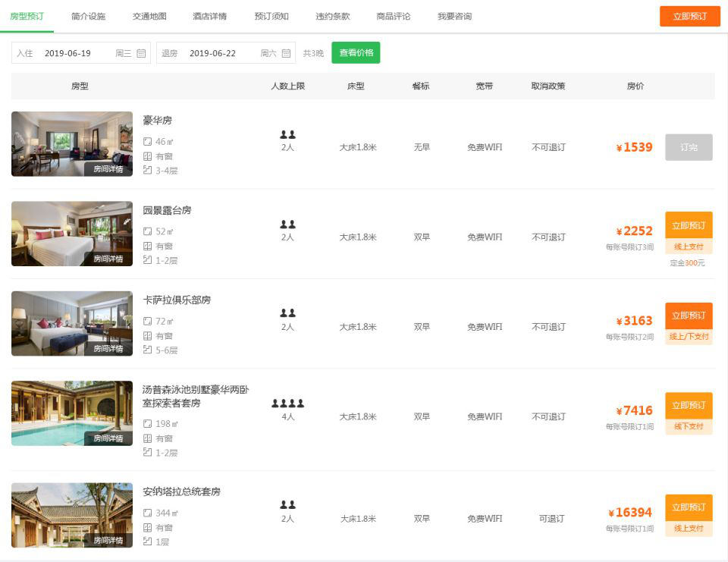728x562 pixels.
Task: Click window icon under 园景露台房
Action: pyautogui.click(x=148, y=246)
